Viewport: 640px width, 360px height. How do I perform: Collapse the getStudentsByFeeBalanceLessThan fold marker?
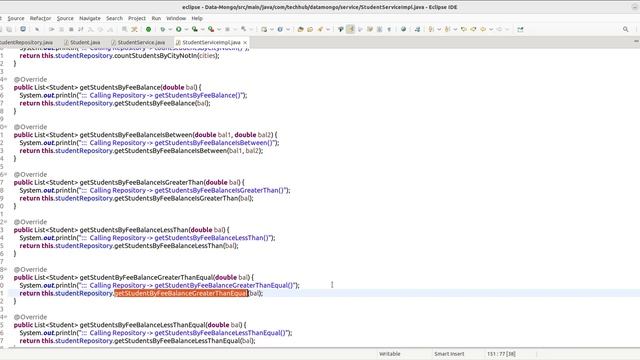pyautogui.click(x=5, y=222)
